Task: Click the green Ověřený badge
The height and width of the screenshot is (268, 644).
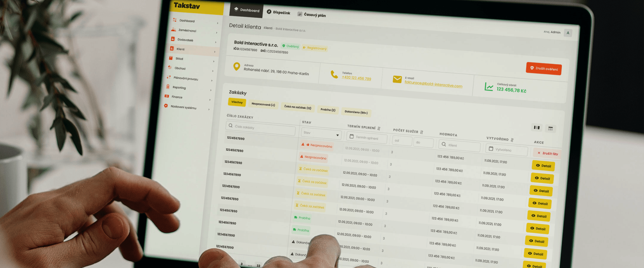Action: pyautogui.click(x=290, y=46)
